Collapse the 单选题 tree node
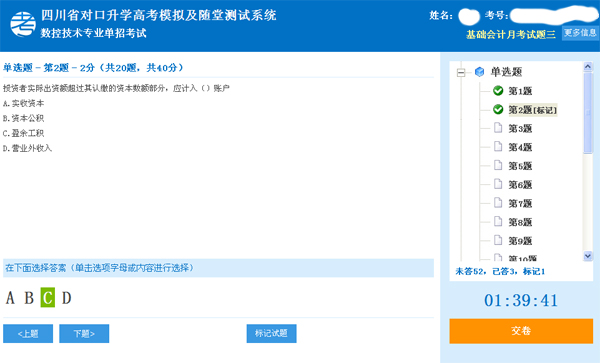The image size is (600, 363). [x=461, y=72]
